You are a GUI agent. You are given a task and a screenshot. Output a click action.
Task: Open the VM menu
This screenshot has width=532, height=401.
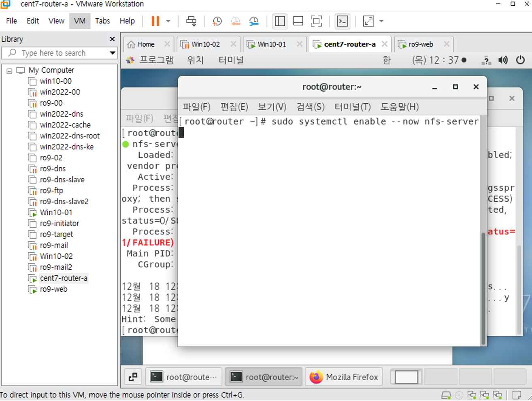pos(79,21)
